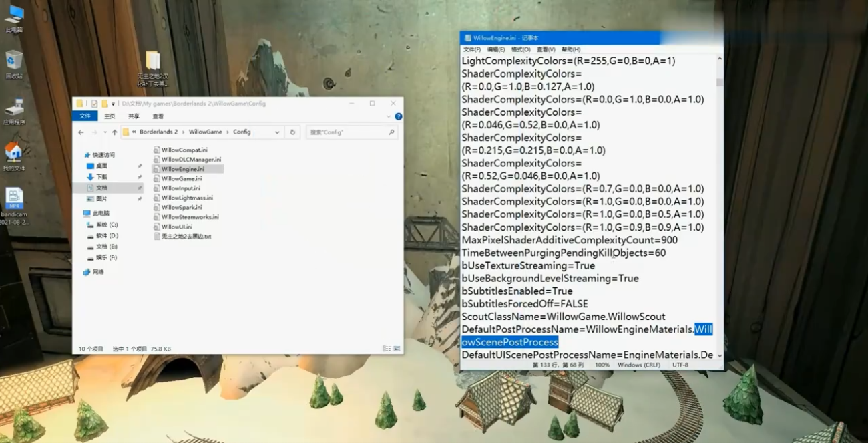Click Config in the breadcrumb path
Screen dimensions: 868x443
pyautogui.click(x=242, y=132)
